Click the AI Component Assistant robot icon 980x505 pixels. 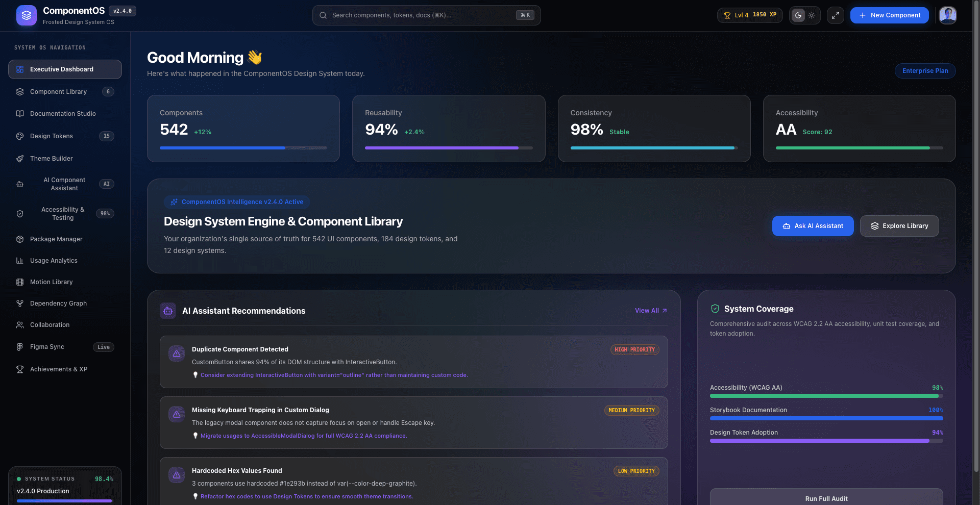(20, 184)
